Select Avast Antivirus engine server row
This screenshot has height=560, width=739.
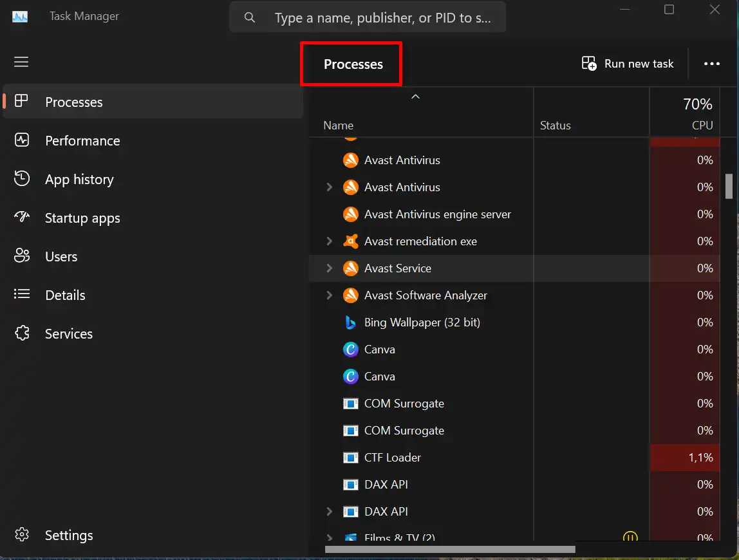(x=514, y=214)
